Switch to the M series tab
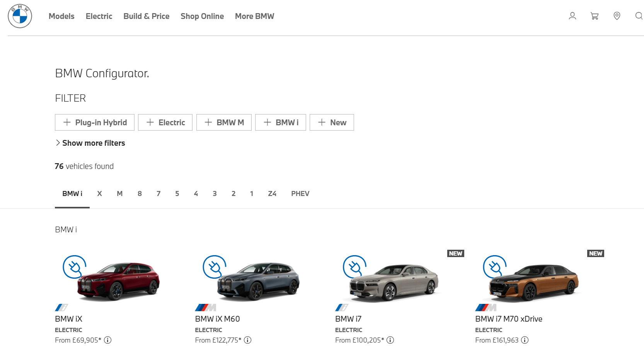 [x=120, y=194]
